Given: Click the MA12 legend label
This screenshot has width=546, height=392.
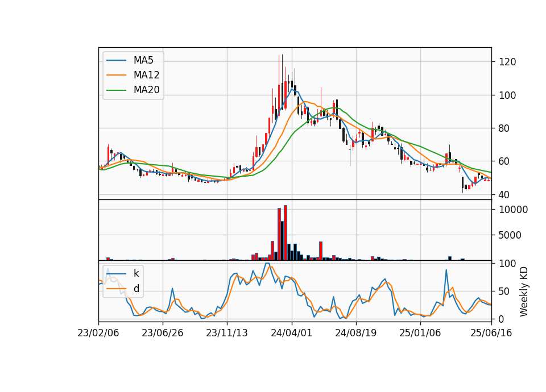Looking at the screenshot, I should [x=146, y=75].
